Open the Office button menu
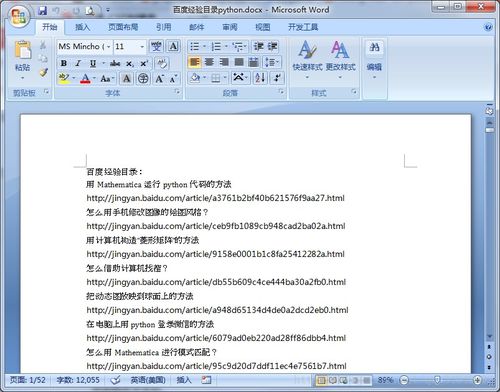The height and width of the screenshot is (392, 500). pos(19,17)
